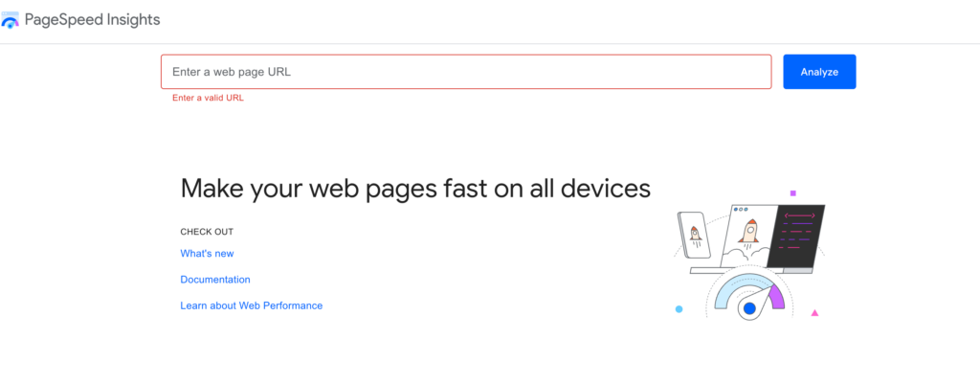The height and width of the screenshot is (384, 980).
Task: Click the blue Analyze button
Action: pos(819,72)
